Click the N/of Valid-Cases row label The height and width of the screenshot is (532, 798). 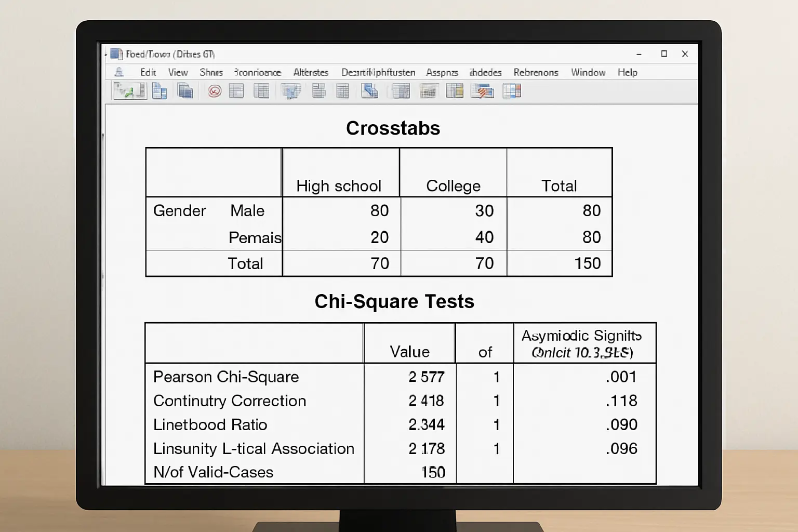click(x=213, y=472)
